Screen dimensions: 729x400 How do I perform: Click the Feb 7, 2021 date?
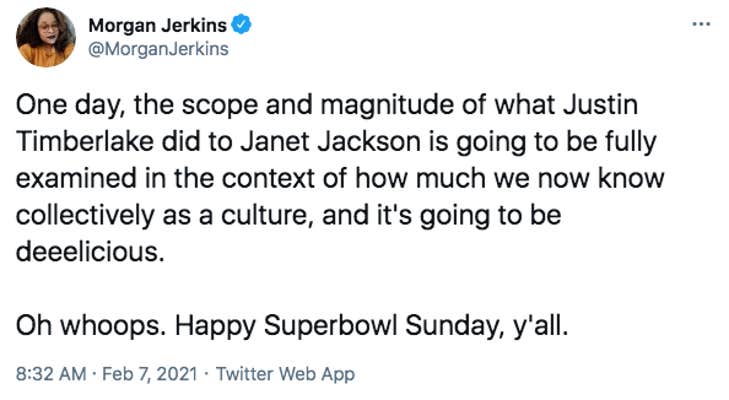coord(150,374)
